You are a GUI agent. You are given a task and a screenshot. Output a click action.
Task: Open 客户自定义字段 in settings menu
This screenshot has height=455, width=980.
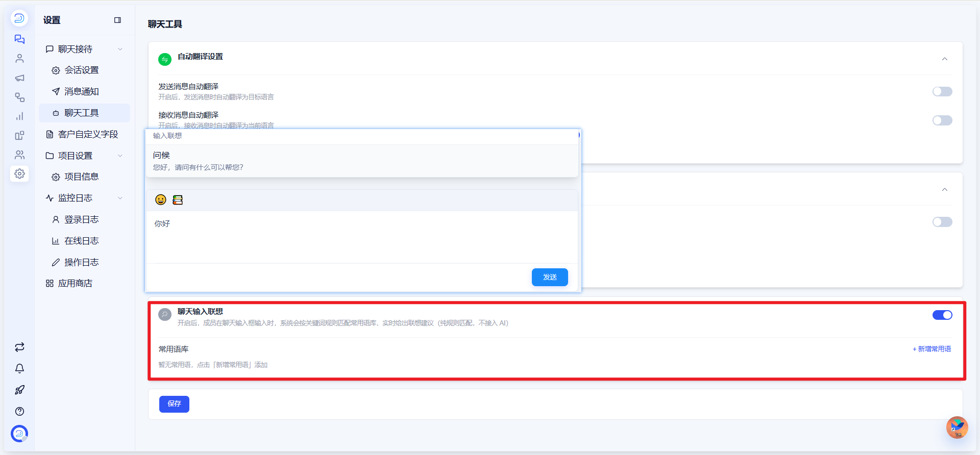point(84,135)
